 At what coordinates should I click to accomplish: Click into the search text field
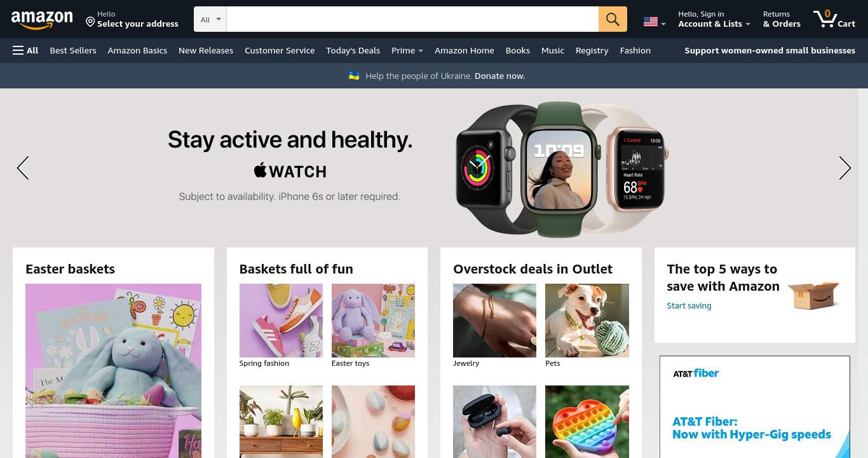[412, 19]
